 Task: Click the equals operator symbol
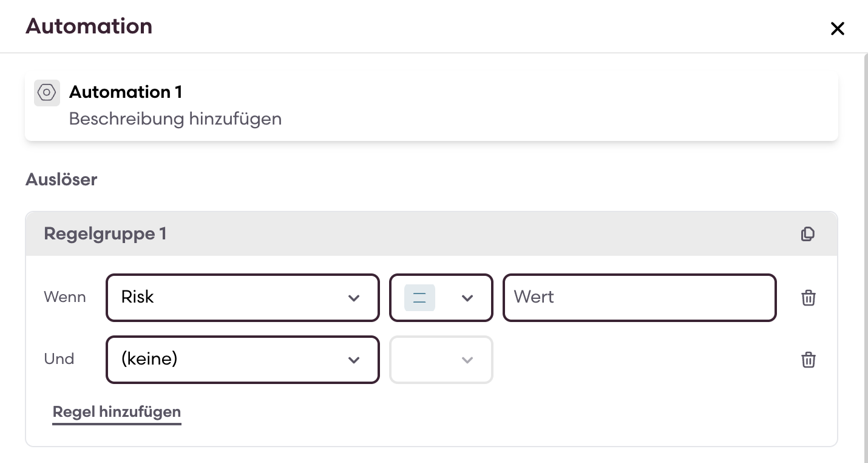[419, 298]
